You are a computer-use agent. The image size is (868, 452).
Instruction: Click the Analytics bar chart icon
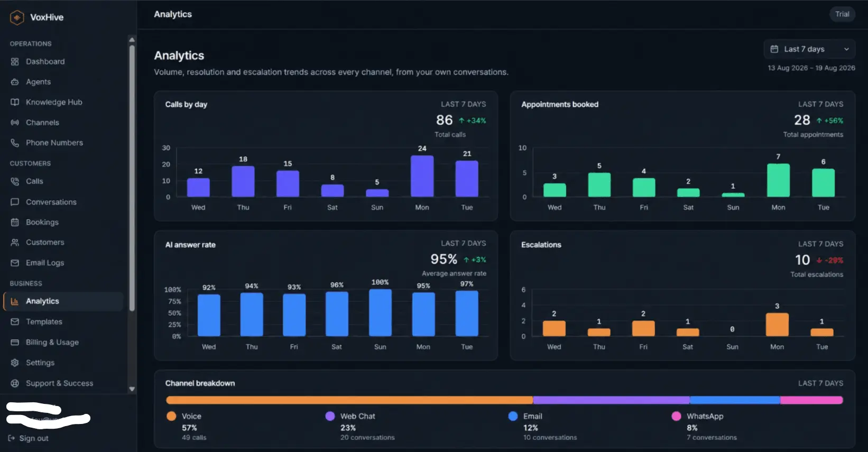click(15, 301)
